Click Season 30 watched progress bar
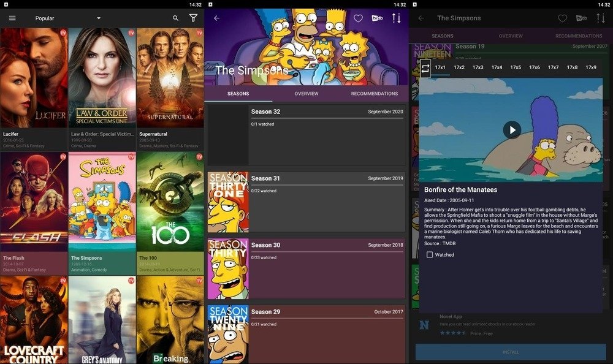613x364 pixels. pyautogui.click(x=327, y=252)
